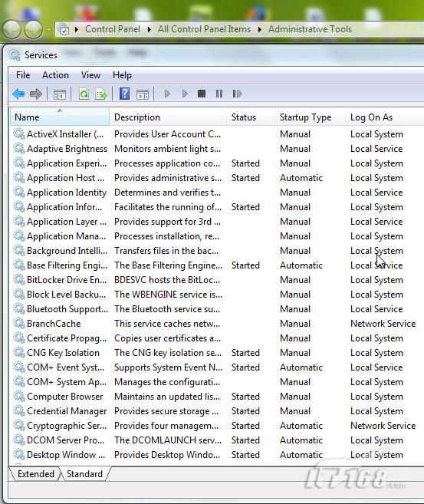This screenshot has height=504, width=424.
Task: Click the green Refresh toolbar icon
Action: 84,94
